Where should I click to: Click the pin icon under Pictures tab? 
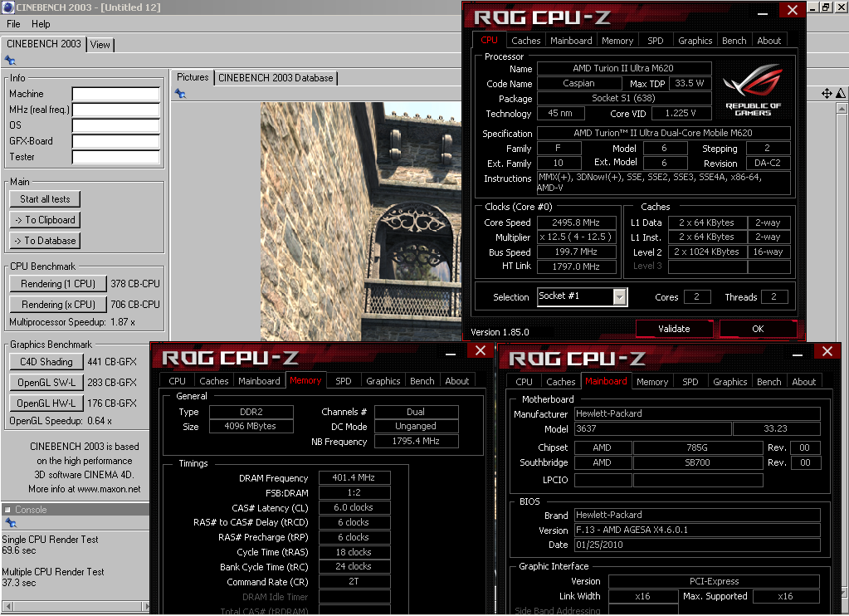tap(180, 94)
